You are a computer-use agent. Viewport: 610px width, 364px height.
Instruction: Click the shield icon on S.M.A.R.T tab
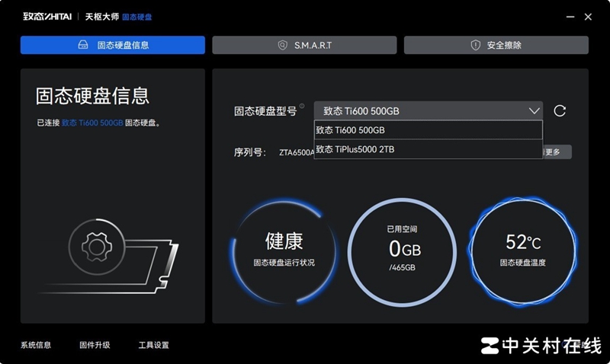coord(282,45)
